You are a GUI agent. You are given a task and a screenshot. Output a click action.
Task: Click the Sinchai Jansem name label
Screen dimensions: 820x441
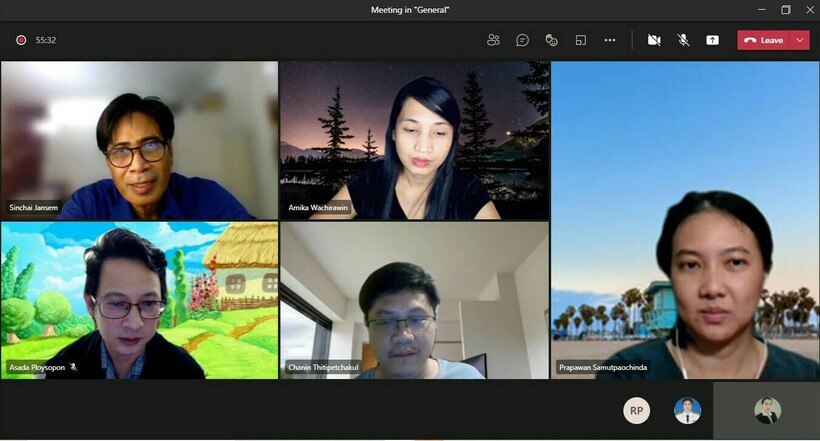click(33, 207)
